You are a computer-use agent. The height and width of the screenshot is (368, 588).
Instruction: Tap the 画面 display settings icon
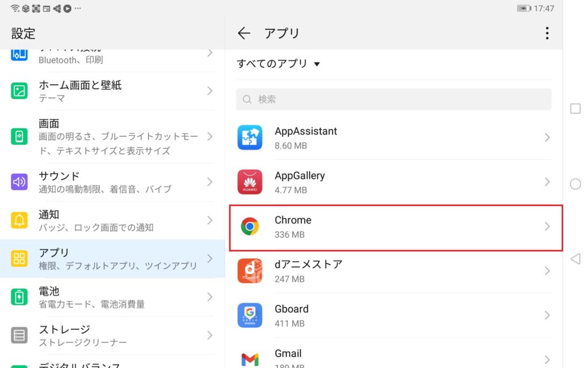pos(19,136)
